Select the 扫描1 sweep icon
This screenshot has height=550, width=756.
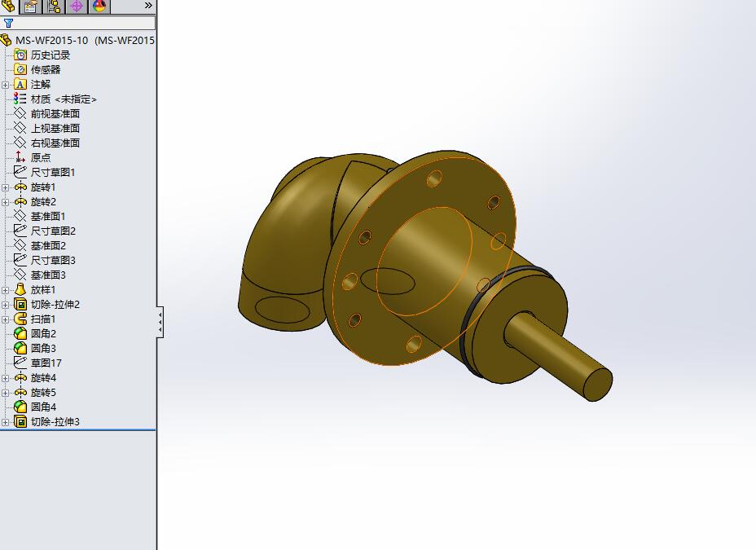click(20, 319)
